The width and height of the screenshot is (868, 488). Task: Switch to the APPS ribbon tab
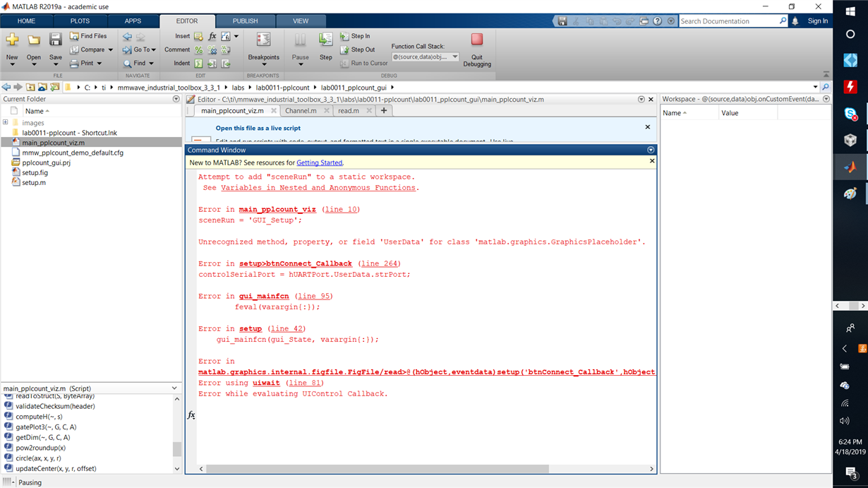(133, 21)
